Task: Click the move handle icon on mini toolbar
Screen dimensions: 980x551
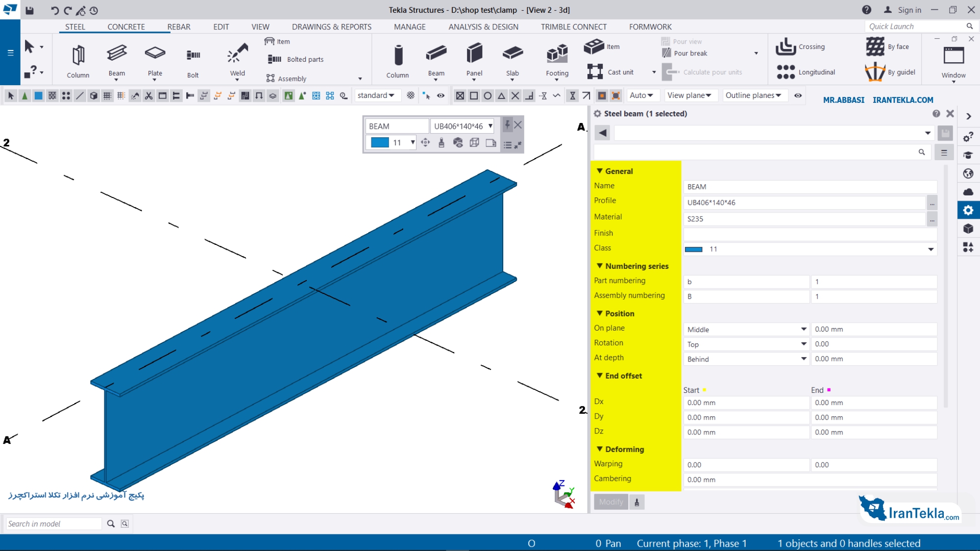Action: (425, 143)
